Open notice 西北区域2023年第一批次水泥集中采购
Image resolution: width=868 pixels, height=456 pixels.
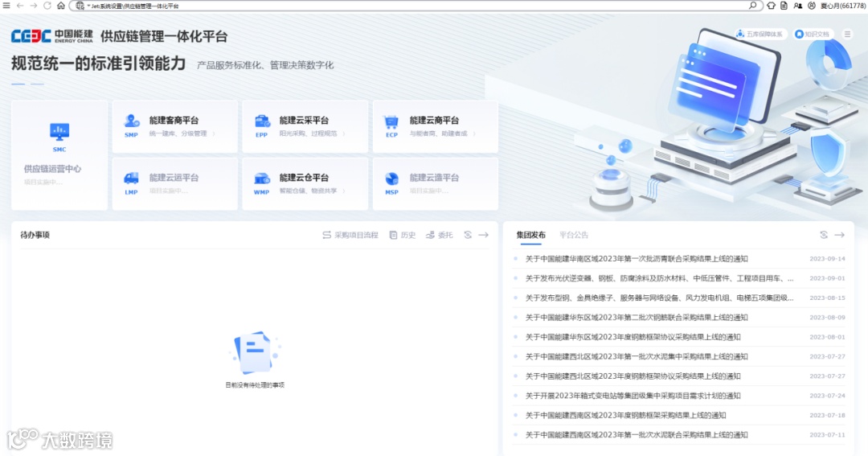point(637,356)
